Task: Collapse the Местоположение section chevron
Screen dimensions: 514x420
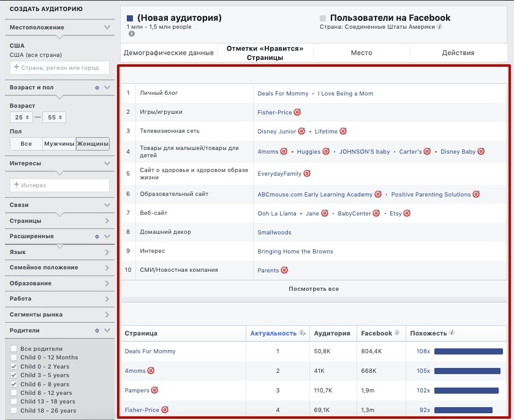Action: point(107,27)
